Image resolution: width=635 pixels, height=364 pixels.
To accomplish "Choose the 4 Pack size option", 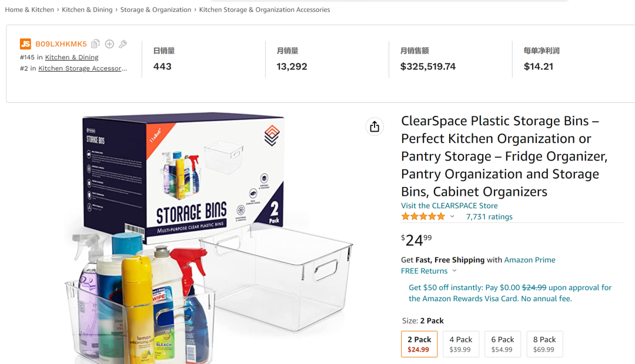I will (460, 344).
